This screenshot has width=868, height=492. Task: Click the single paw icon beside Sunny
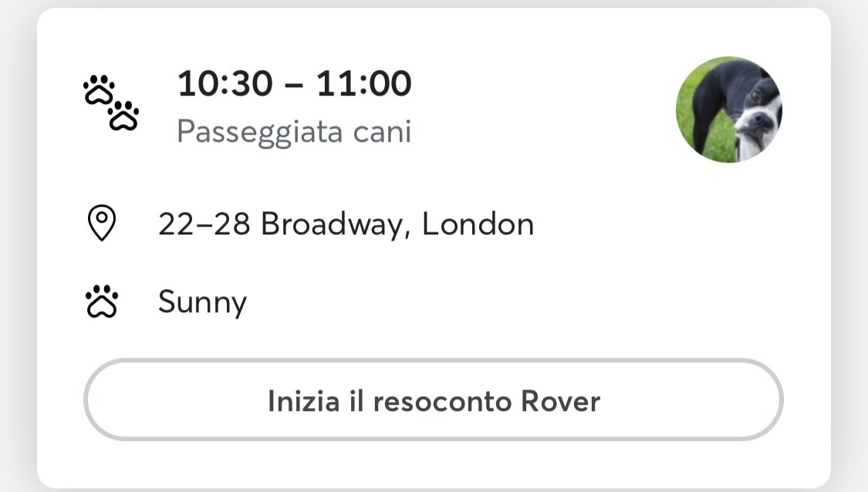(102, 302)
